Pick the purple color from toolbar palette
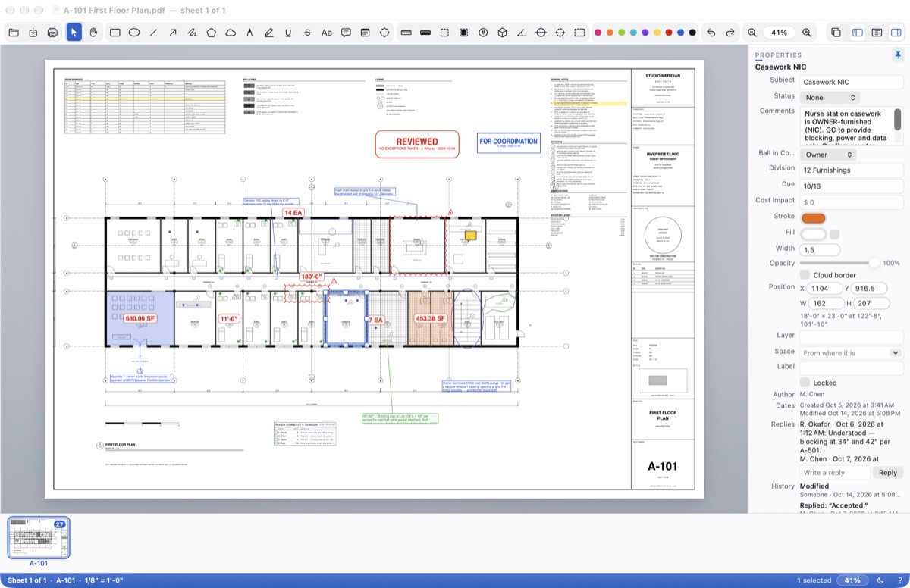The width and height of the screenshot is (910, 588). coord(645,33)
